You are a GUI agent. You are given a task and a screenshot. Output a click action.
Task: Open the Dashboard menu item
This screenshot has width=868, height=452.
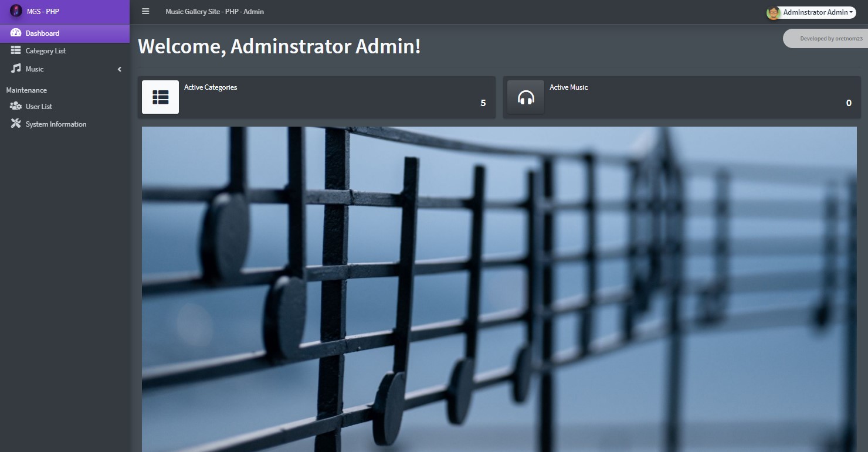(x=65, y=33)
